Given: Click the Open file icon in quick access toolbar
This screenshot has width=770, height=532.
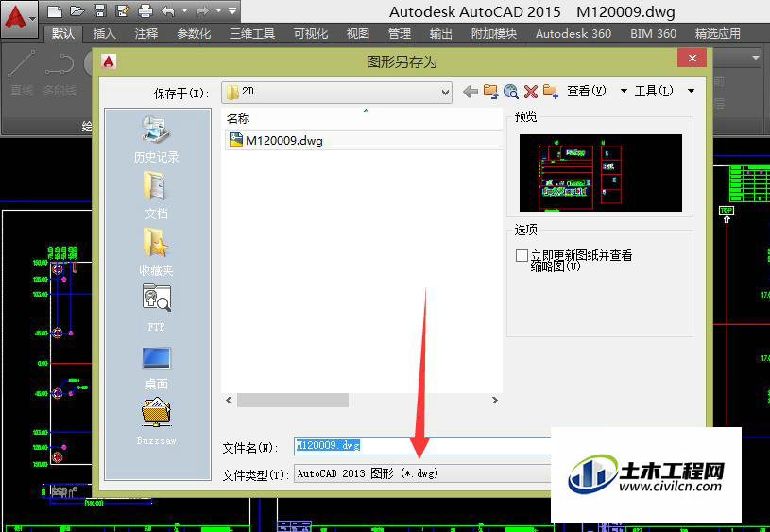Looking at the screenshot, I should coord(77,10).
